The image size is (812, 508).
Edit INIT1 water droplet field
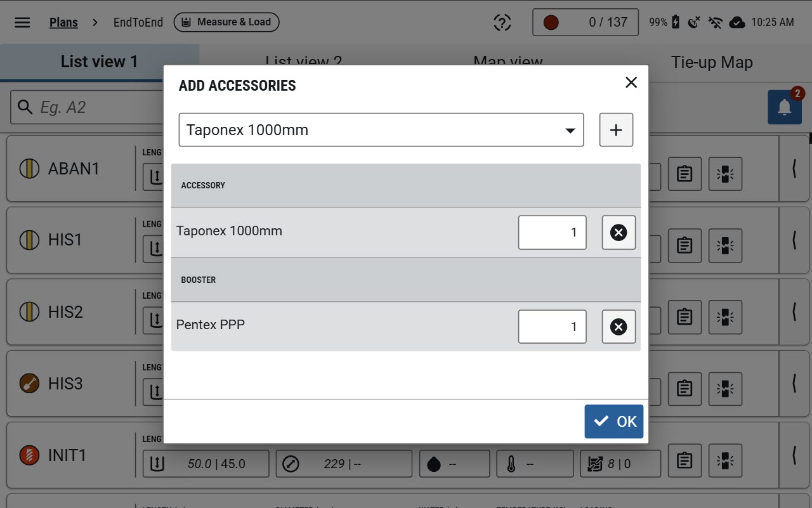(454, 464)
